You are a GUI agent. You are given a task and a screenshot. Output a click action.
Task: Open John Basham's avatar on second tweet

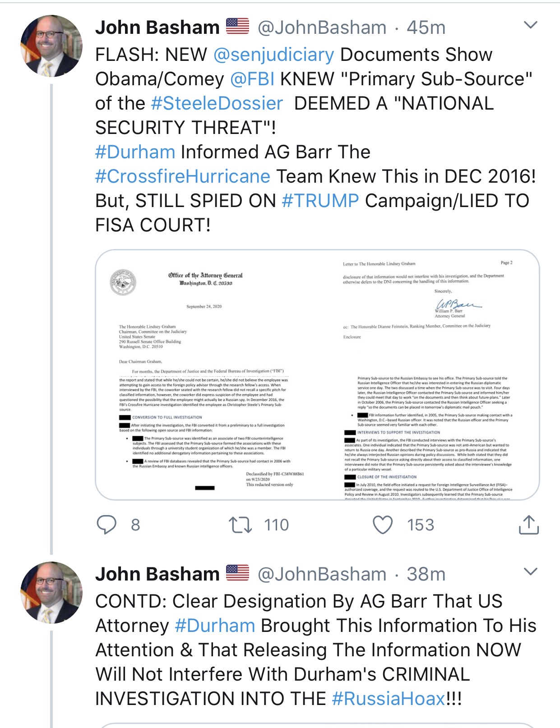(51, 592)
